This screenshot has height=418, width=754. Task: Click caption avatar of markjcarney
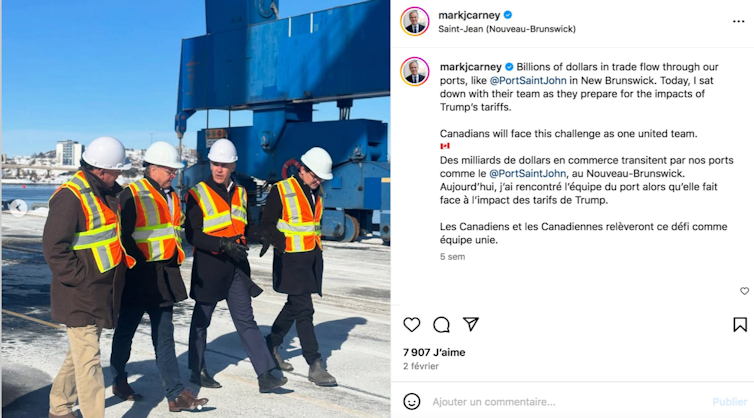(x=415, y=72)
